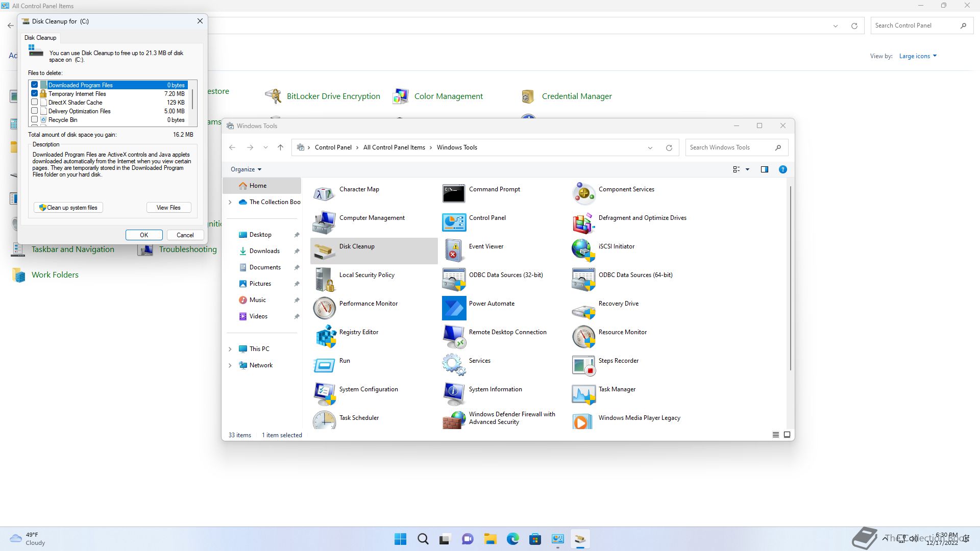980x551 pixels.
Task: Check DirectX Shader Cache checkbox
Action: pos(35,102)
